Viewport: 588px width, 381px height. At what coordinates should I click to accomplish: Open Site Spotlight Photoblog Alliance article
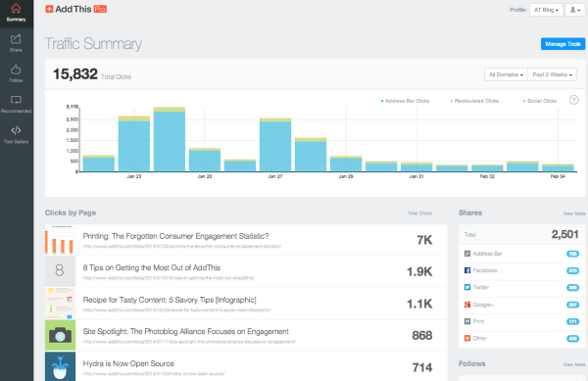(x=185, y=332)
